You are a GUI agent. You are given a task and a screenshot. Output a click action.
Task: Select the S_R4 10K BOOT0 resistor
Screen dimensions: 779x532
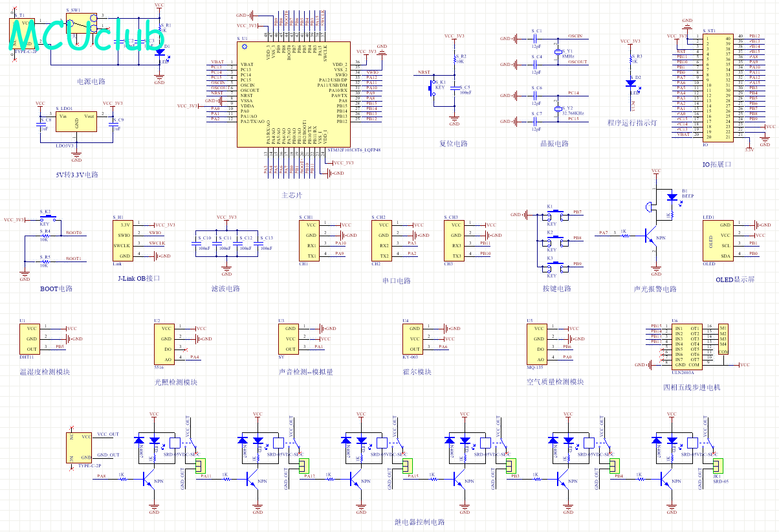[44, 236]
